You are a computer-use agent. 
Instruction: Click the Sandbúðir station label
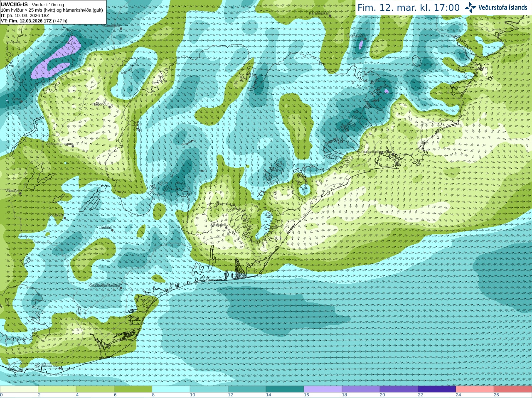[111, 26]
